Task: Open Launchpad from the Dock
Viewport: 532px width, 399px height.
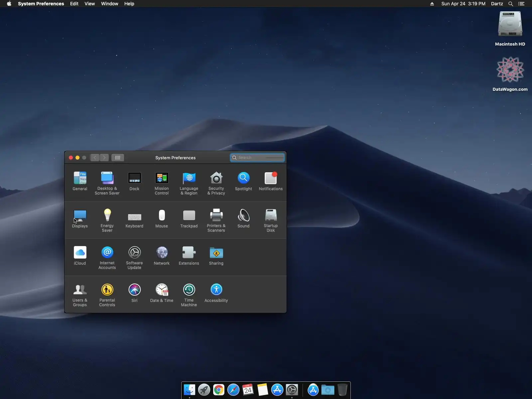Action: (x=204, y=390)
